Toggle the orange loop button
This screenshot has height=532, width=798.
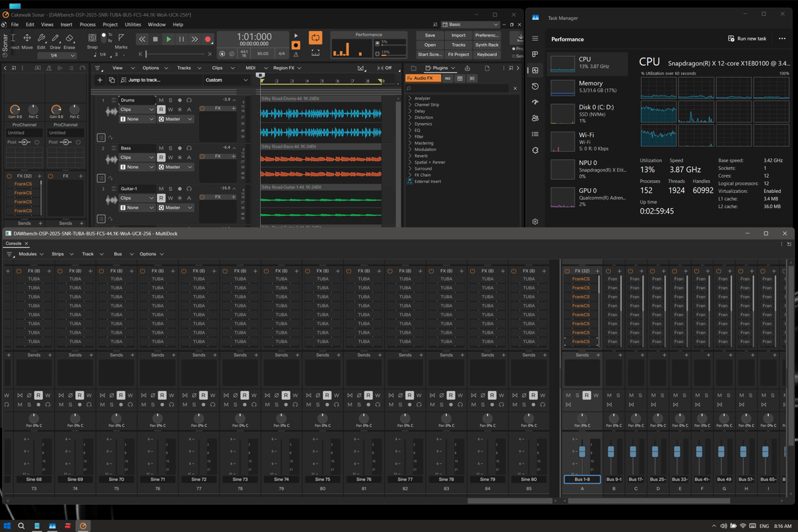(315, 38)
